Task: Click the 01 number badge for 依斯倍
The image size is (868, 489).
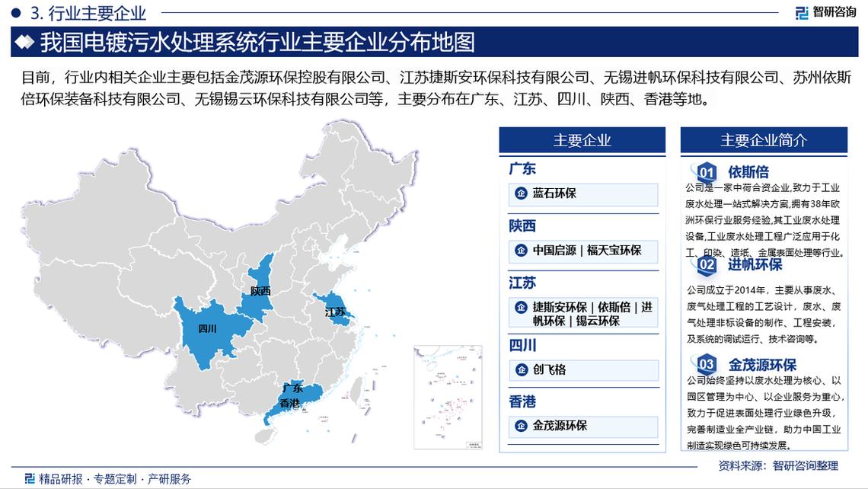Action: 706,173
